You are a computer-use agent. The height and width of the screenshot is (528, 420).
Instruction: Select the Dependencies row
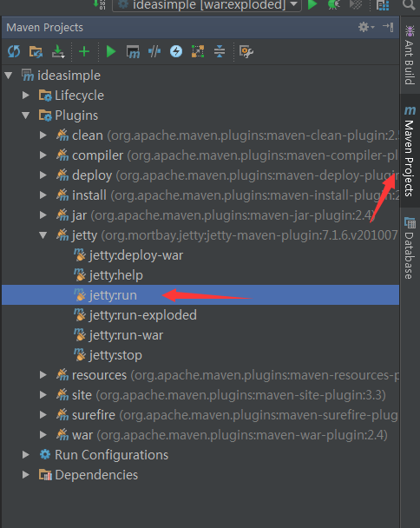[x=200, y=475]
